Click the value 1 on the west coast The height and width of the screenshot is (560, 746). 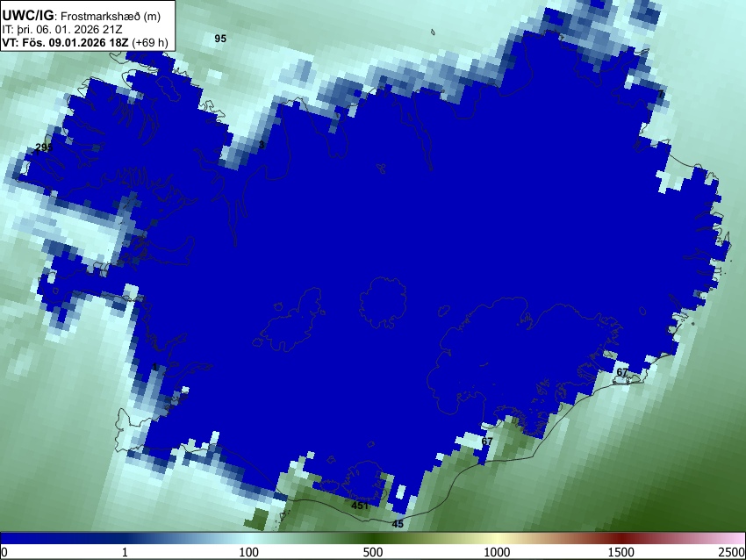tap(155, 367)
